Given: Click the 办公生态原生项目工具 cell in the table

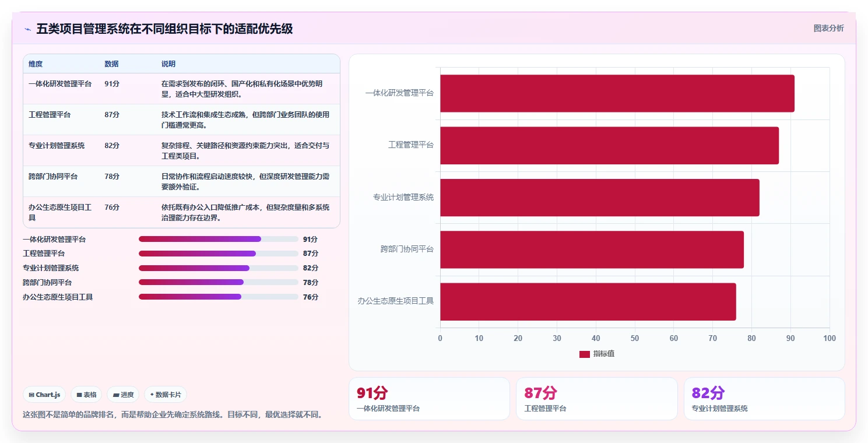Looking at the screenshot, I should pyautogui.click(x=60, y=212).
